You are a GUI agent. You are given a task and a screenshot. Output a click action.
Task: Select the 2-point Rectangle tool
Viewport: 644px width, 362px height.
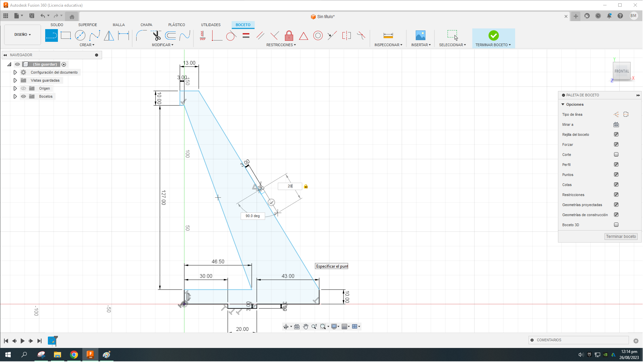[66, 35]
